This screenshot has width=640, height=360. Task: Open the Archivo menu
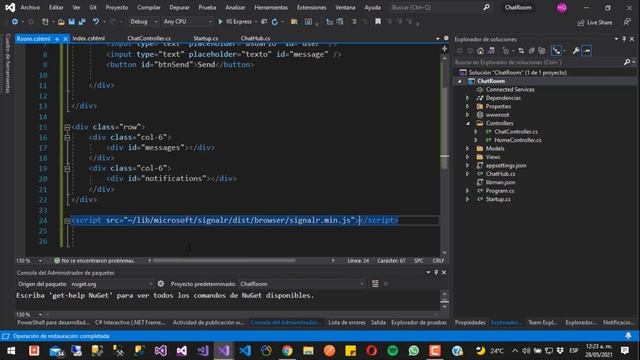(30, 7)
